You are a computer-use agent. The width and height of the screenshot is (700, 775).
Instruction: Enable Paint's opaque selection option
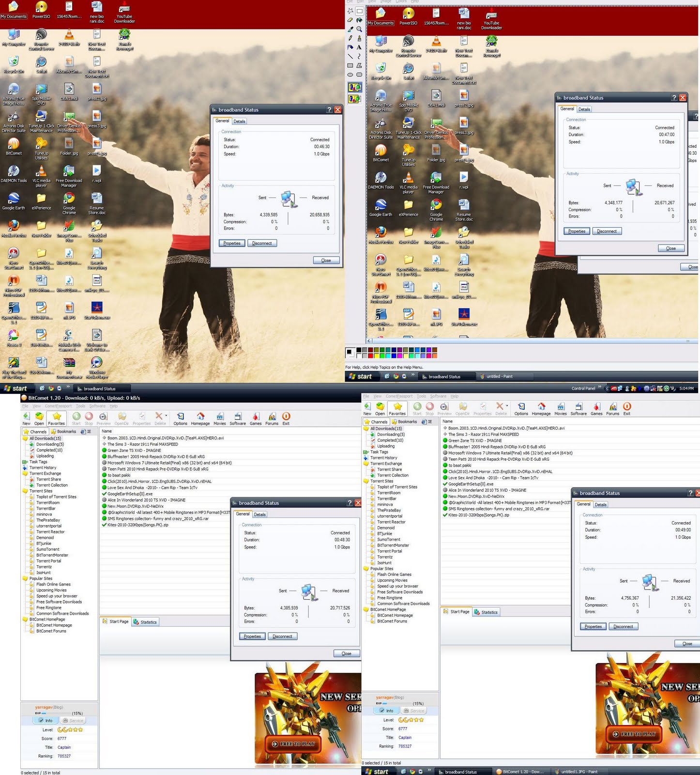pos(355,87)
